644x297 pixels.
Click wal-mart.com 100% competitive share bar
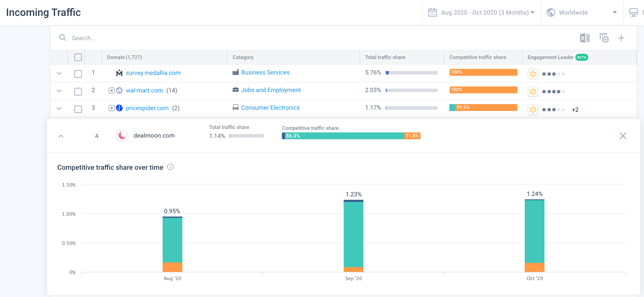tap(483, 90)
